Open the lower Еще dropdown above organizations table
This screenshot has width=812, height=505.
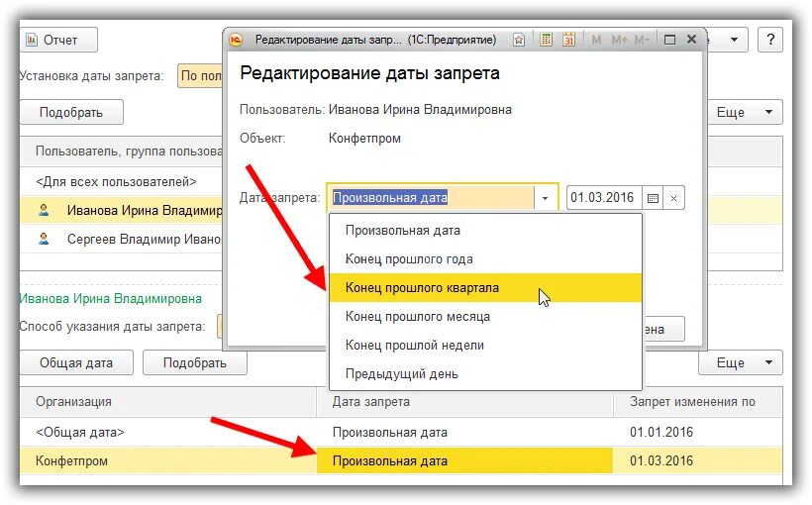pyautogui.click(x=741, y=363)
